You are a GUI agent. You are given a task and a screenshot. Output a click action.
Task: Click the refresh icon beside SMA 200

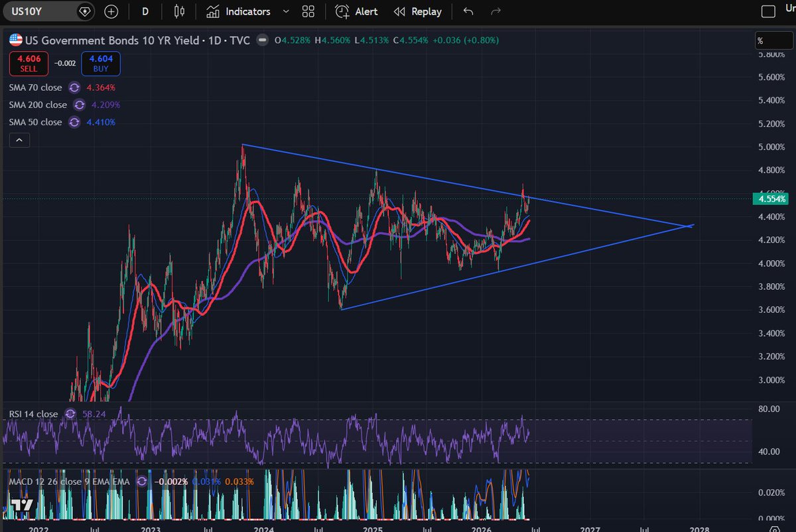[79, 105]
